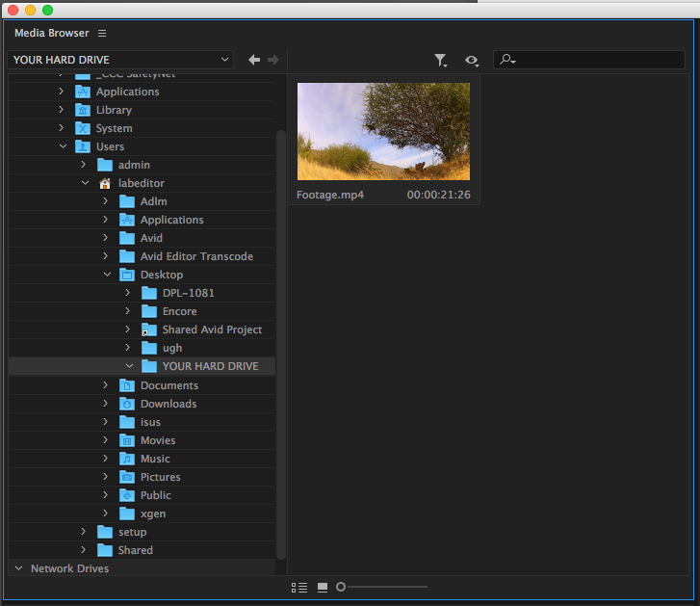Click the forward navigation arrow
Image resolution: width=700 pixels, height=606 pixels.
coord(273,60)
